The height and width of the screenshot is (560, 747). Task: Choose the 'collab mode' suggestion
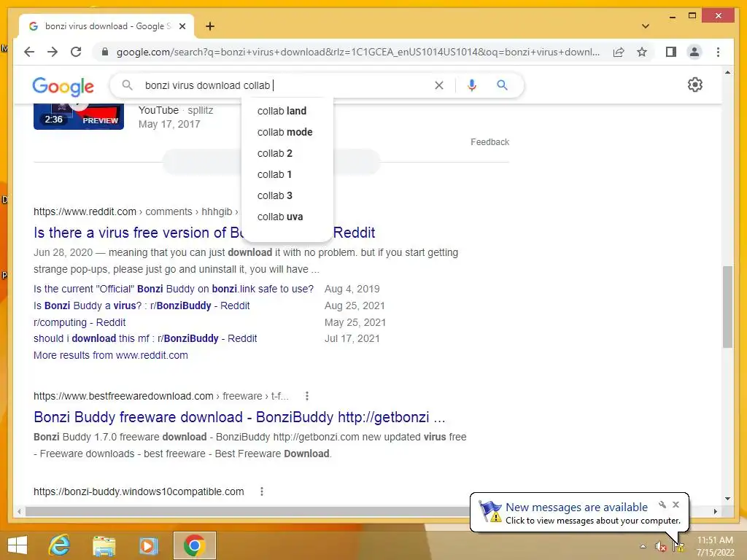(x=285, y=132)
